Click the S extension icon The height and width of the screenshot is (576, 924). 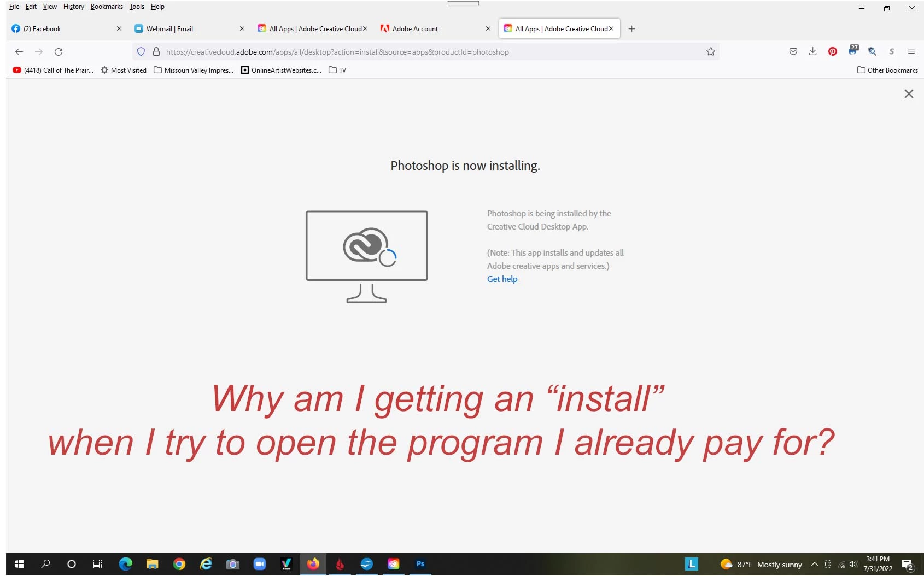[x=892, y=52]
